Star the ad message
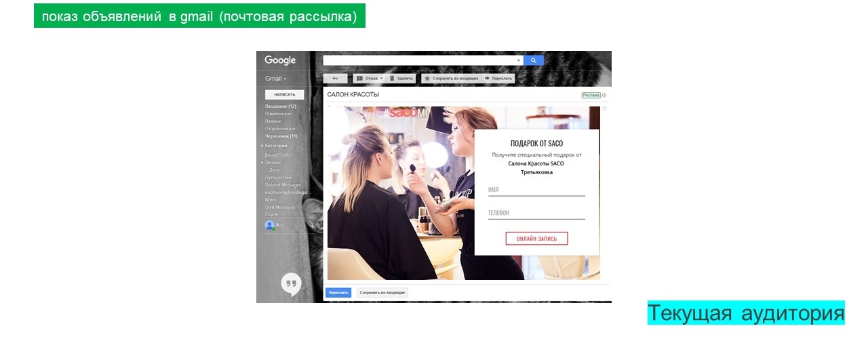Image resolution: width=868 pixels, height=341 pixels. (604, 108)
